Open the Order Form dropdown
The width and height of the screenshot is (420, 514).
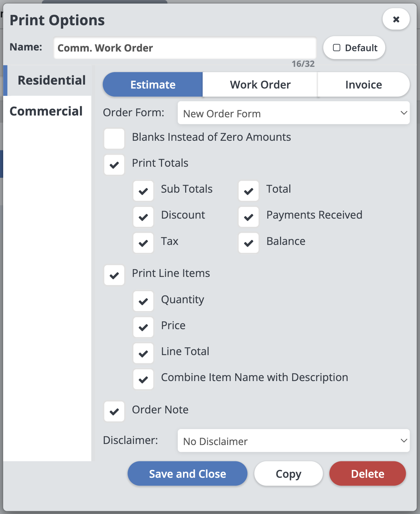point(294,113)
